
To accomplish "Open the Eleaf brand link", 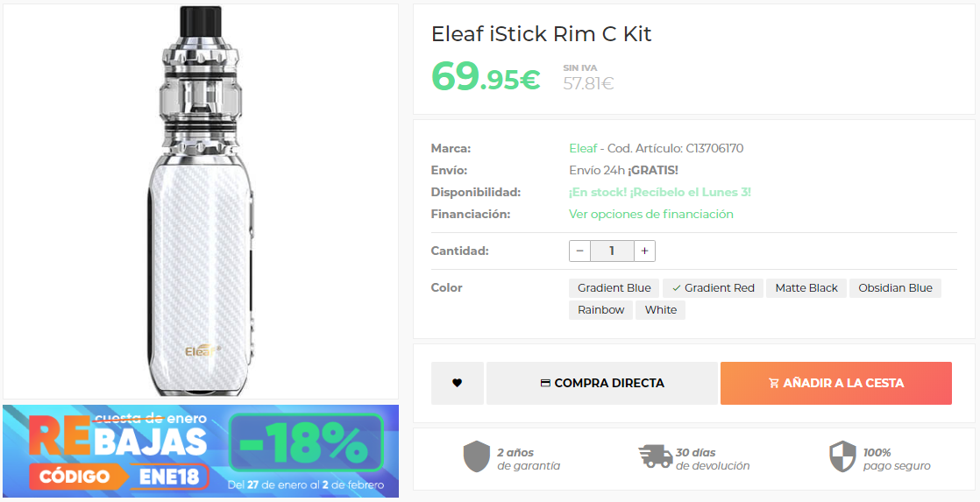I will click(x=583, y=148).
